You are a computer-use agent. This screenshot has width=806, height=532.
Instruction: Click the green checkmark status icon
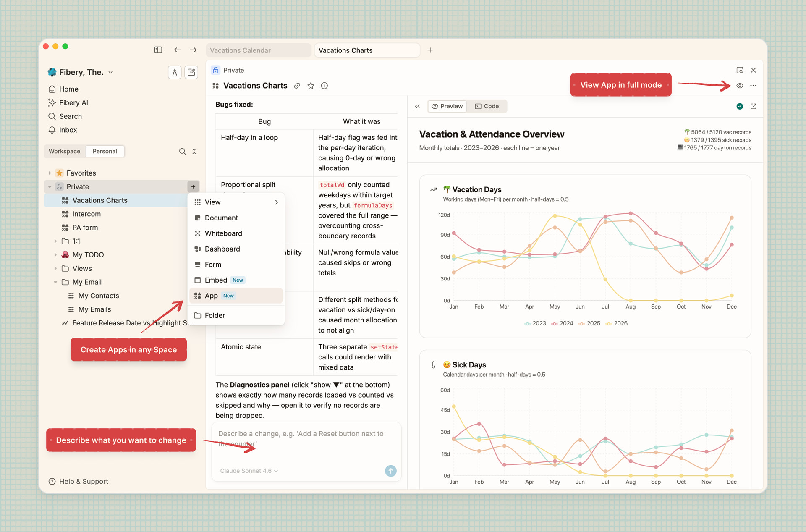coord(740,106)
